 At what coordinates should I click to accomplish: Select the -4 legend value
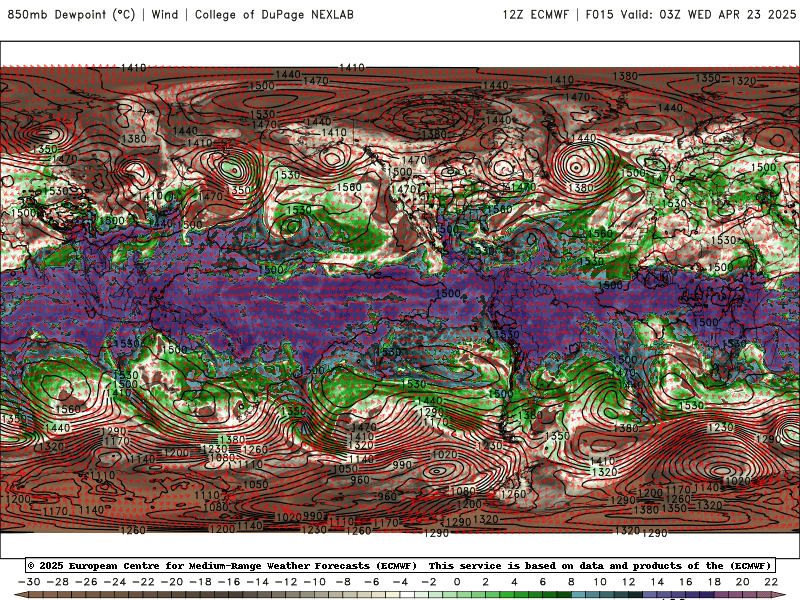pos(400,582)
